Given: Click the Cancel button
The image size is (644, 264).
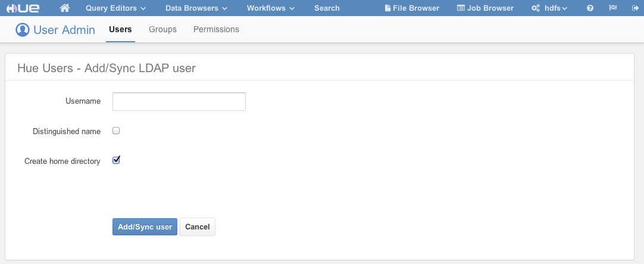Looking at the screenshot, I should coord(197,227).
